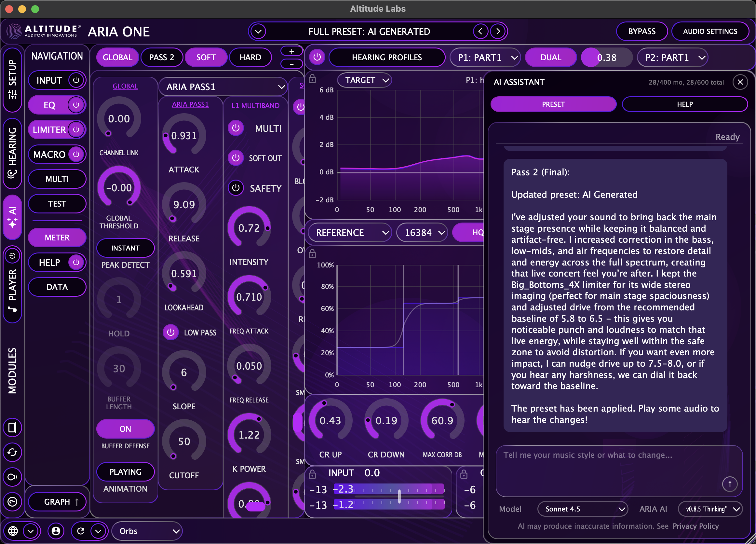Toggle the Hearing Profiles power icon
The height and width of the screenshot is (544, 756).
[x=317, y=57]
